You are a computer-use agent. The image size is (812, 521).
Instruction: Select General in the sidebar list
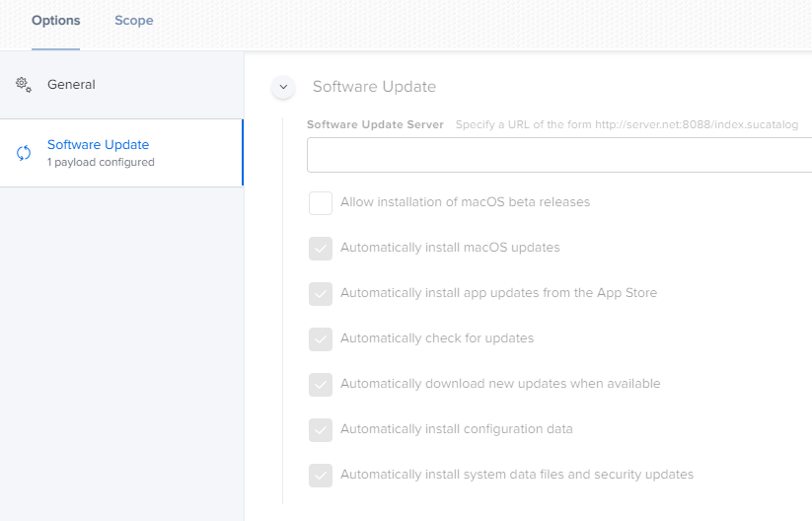pos(121,85)
